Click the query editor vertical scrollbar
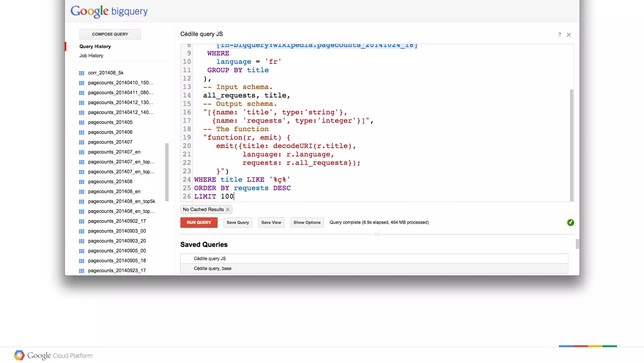This screenshot has width=644, height=363. tap(572, 145)
